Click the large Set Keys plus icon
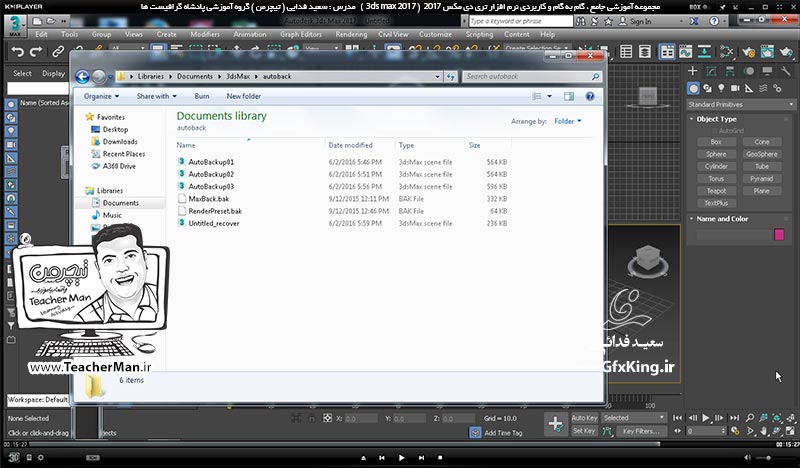The height and width of the screenshot is (468, 800). click(556, 424)
